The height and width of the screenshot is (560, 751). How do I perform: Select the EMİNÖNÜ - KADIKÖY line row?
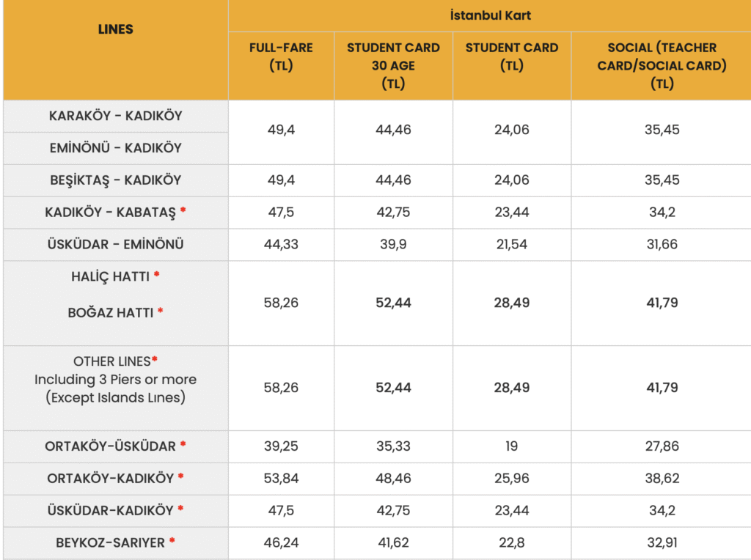(x=115, y=148)
